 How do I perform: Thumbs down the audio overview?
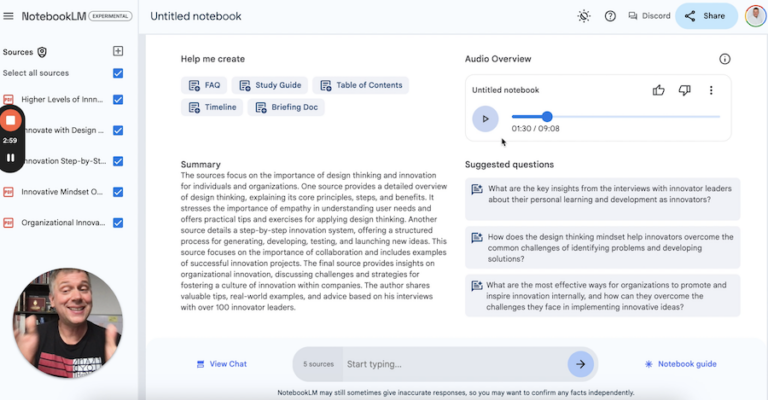684,90
